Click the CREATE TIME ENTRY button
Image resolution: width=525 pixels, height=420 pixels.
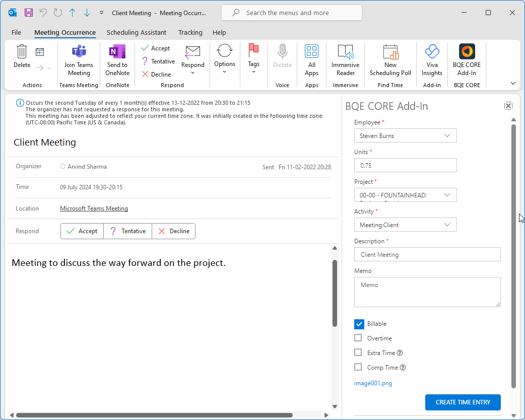[x=463, y=402]
